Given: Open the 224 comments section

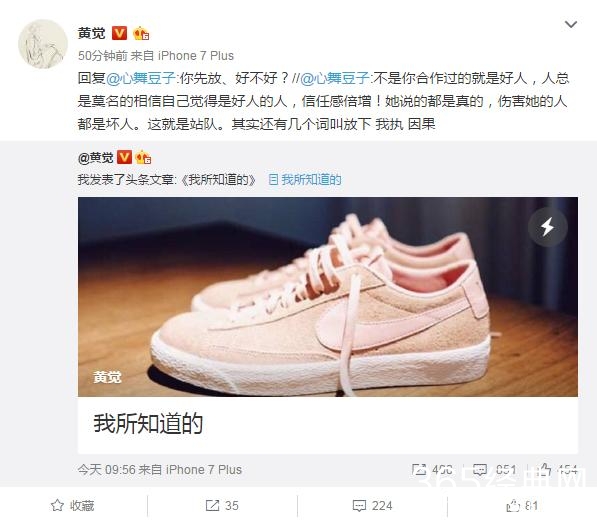Looking at the screenshot, I should [372, 506].
